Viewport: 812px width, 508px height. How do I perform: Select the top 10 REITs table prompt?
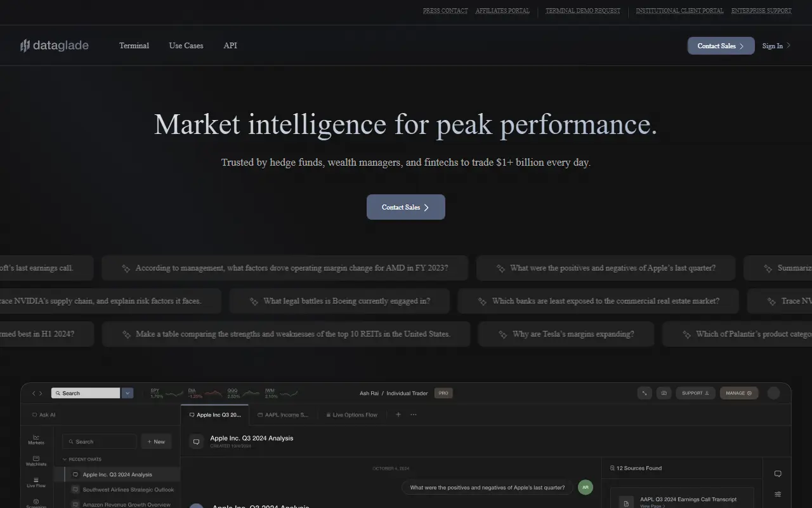click(x=286, y=334)
